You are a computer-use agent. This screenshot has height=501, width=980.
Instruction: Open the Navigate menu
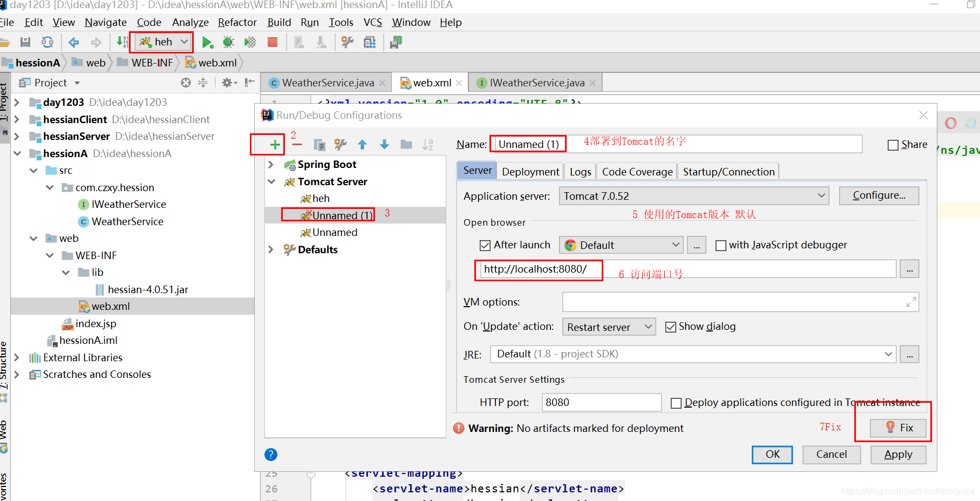(x=106, y=22)
